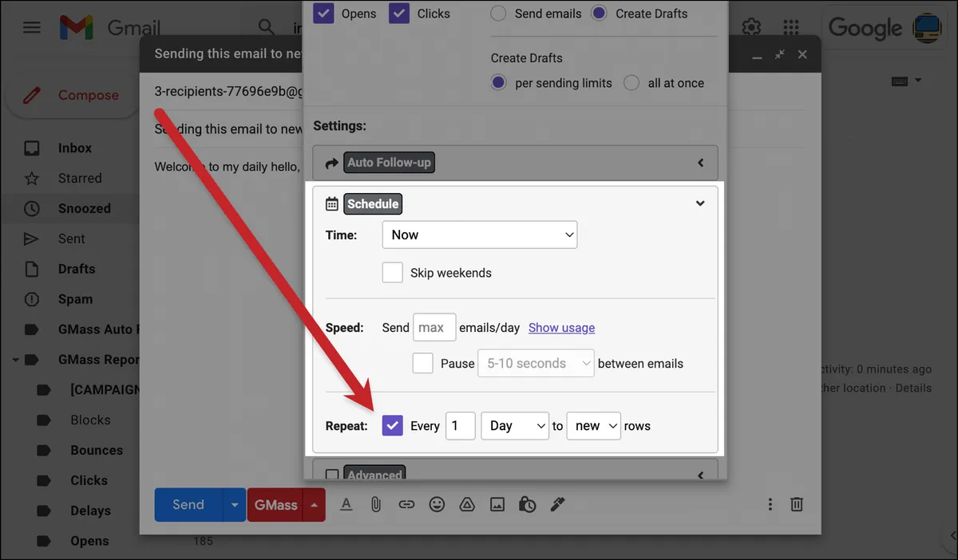Open Send button dropdown arrow

click(x=234, y=505)
